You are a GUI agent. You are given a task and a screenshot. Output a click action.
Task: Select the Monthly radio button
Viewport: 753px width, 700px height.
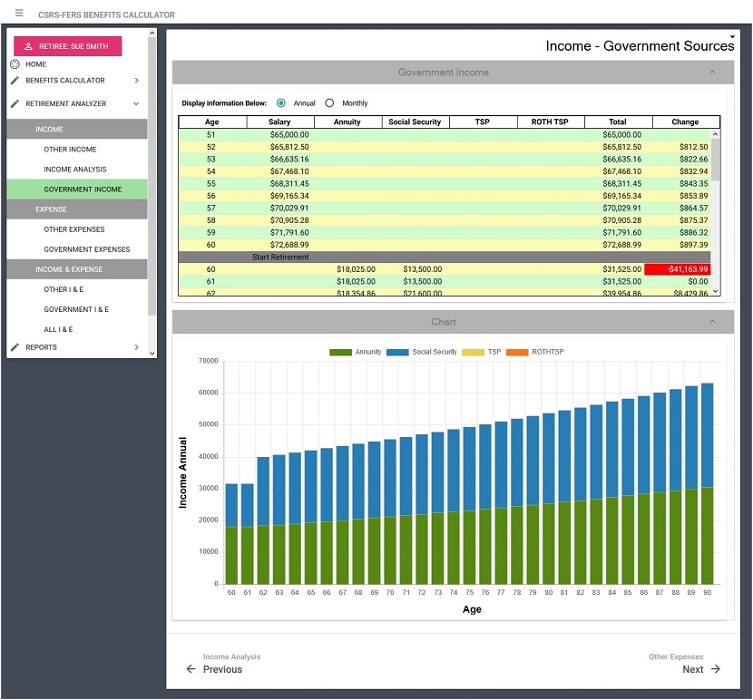pyautogui.click(x=329, y=102)
